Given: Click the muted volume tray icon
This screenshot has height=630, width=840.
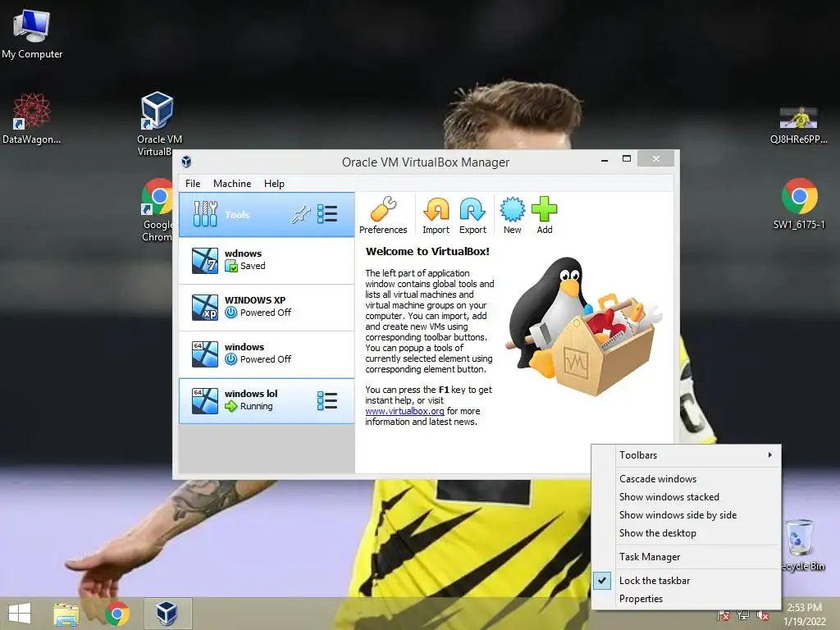Looking at the screenshot, I should [763, 615].
